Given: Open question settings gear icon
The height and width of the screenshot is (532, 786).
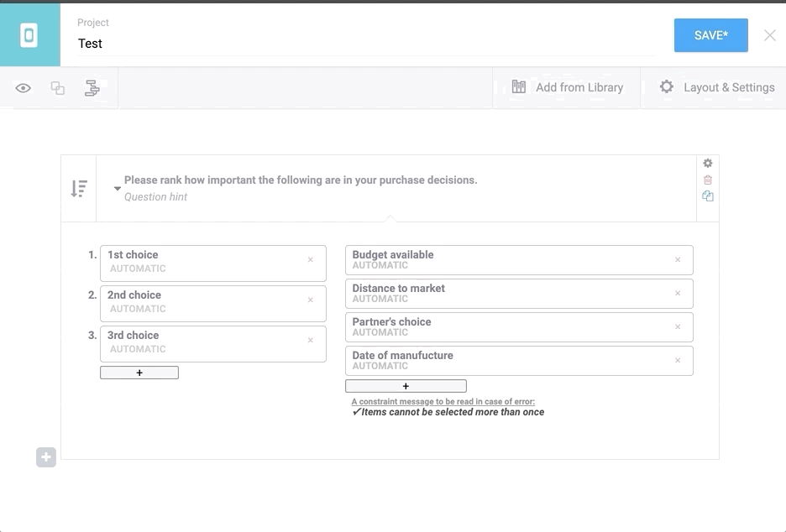Looking at the screenshot, I should coord(707,164).
